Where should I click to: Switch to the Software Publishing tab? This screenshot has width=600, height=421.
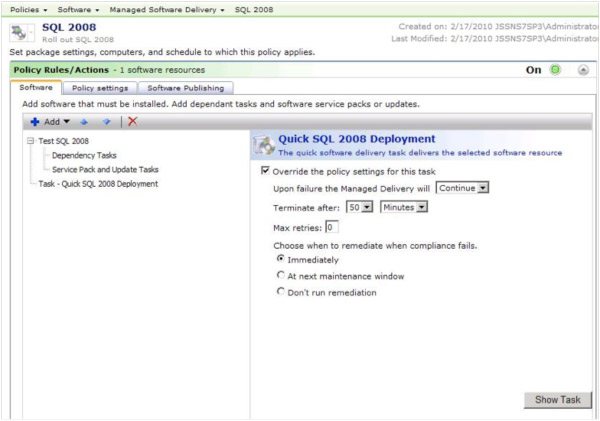[186, 88]
